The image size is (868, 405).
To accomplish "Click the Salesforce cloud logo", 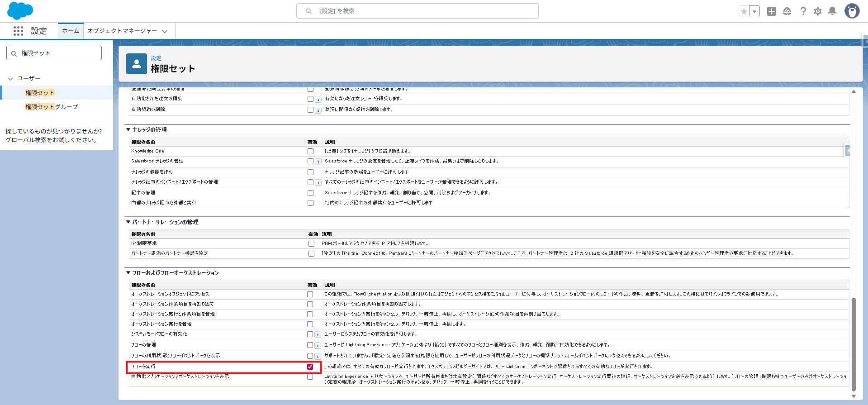I will 20,10.
